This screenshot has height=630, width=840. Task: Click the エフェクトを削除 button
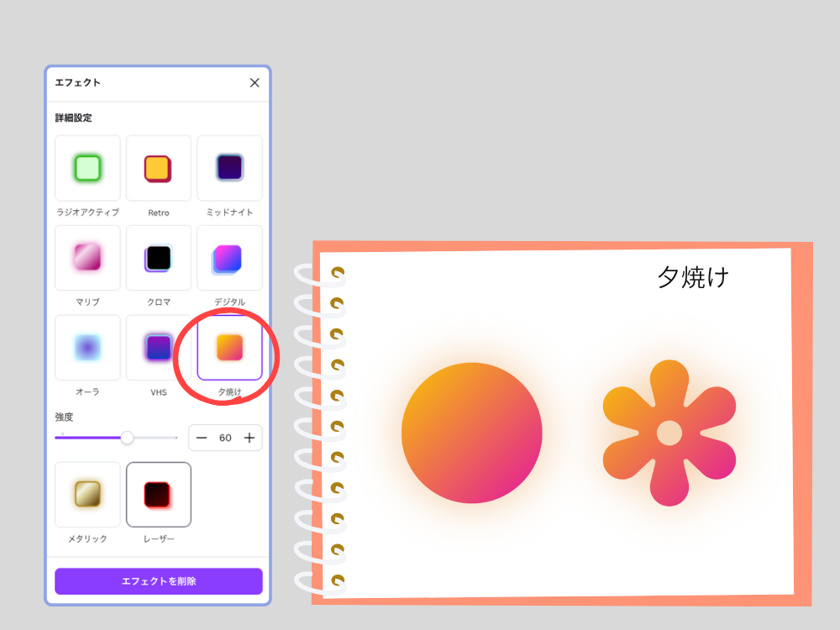159,581
